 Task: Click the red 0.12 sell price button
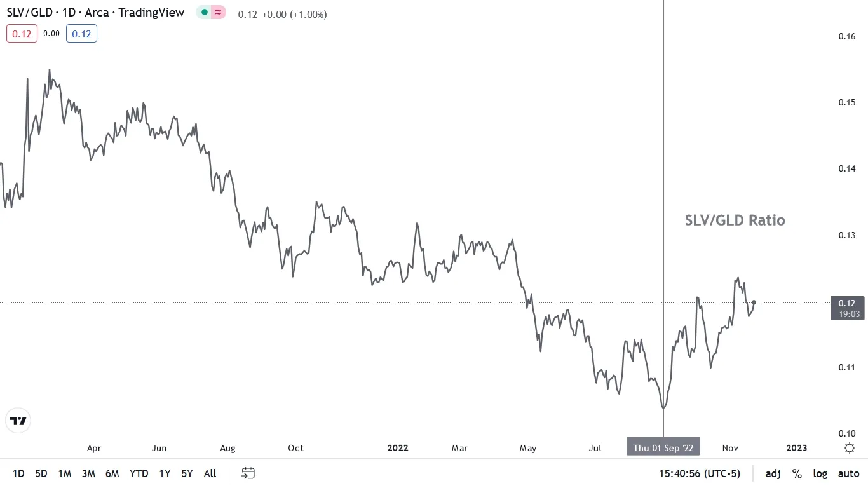click(x=22, y=34)
